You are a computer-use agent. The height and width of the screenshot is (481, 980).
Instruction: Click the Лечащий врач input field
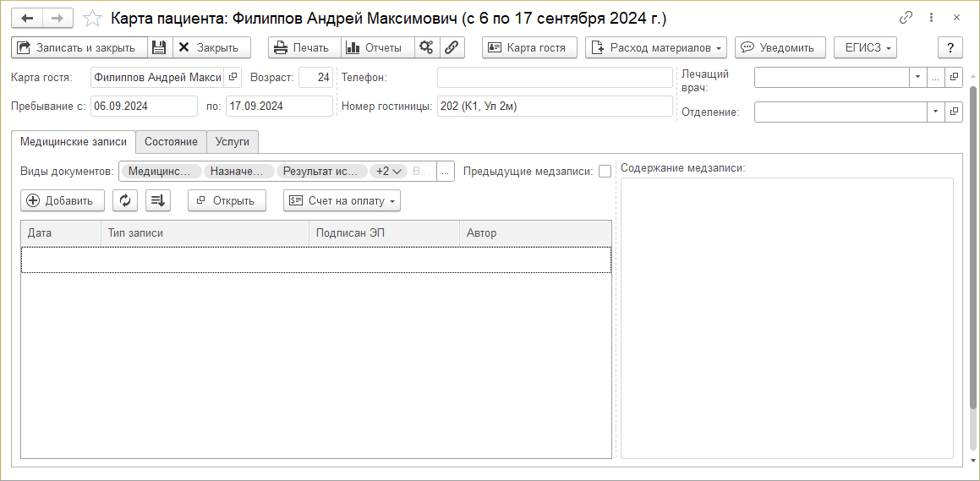(x=832, y=78)
